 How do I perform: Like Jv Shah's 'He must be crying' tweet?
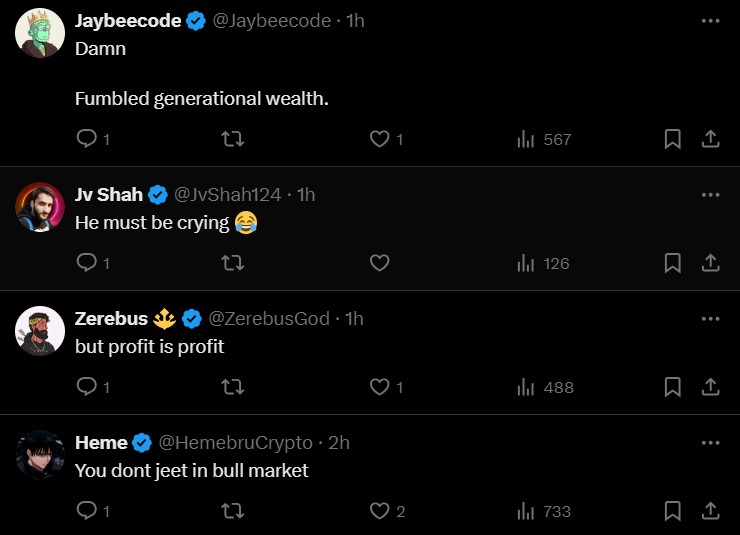pyautogui.click(x=379, y=263)
